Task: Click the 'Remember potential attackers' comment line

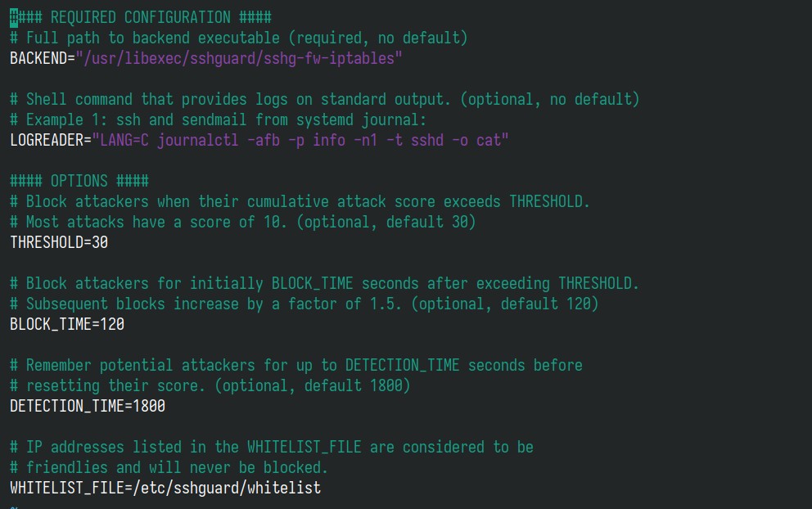Action: tap(296, 364)
